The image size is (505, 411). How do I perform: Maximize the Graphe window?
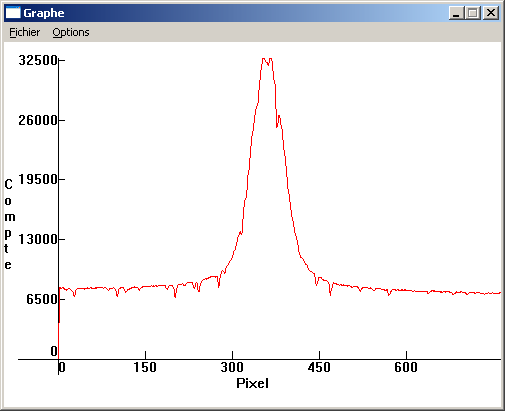(472, 13)
